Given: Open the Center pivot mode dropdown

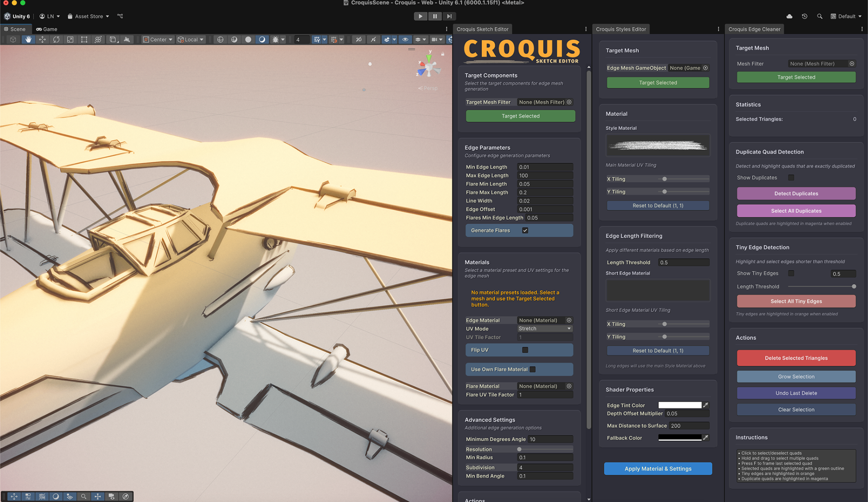Looking at the screenshot, I should point(158,40).
